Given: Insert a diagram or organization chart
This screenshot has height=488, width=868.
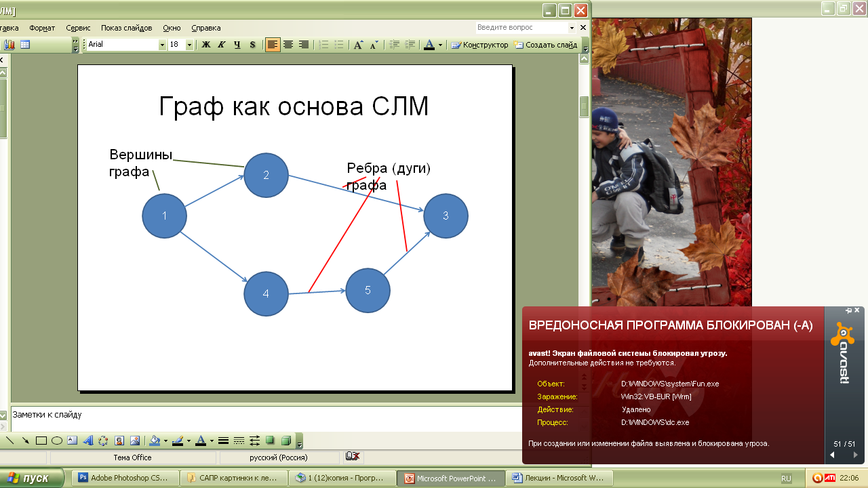Looking at the screenshot, I should click(x=104, y=441).
